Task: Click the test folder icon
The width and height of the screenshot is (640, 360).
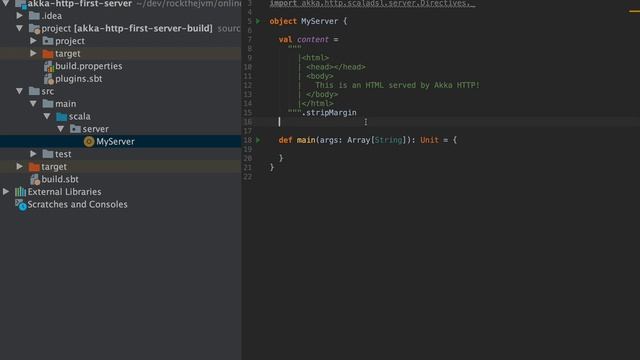Action: pos(48,154)
